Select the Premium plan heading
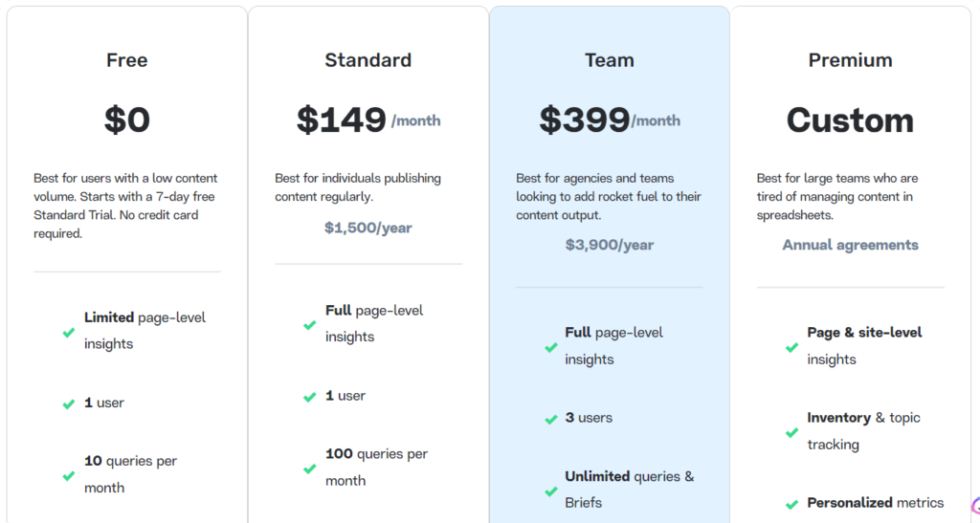 [850, 60]
